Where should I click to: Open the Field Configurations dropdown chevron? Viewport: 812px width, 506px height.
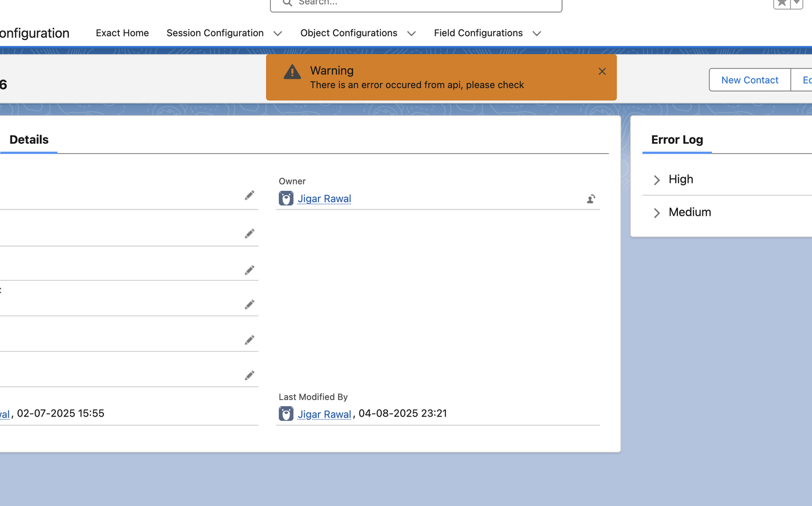pyautogui.click(x=536, y=34)
